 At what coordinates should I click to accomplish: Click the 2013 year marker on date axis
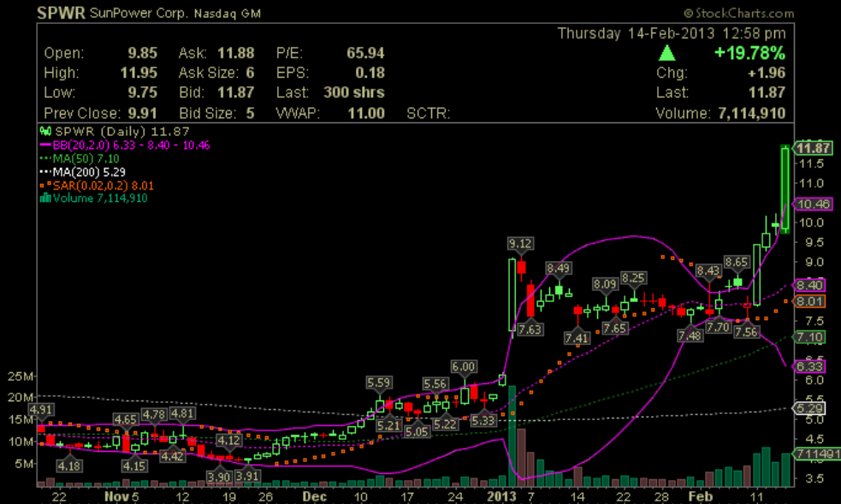tap(501, 496)
